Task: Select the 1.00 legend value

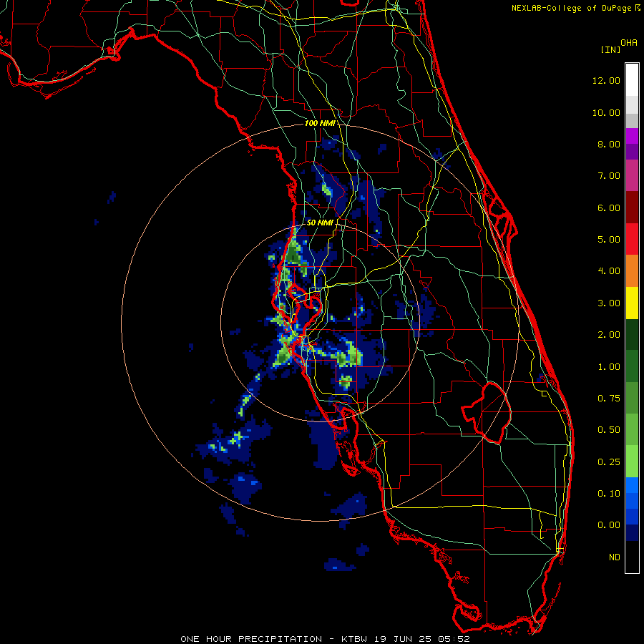Action: tap(609, 367)
